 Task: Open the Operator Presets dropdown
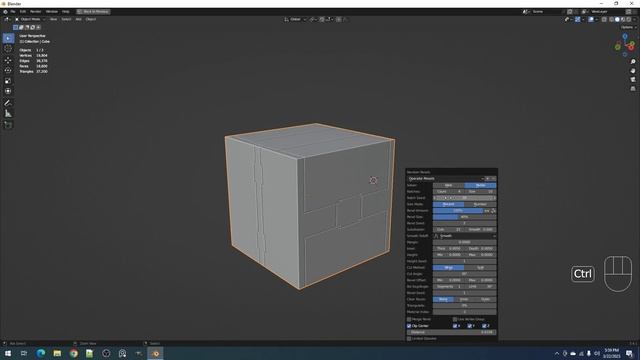pos(445,179)
